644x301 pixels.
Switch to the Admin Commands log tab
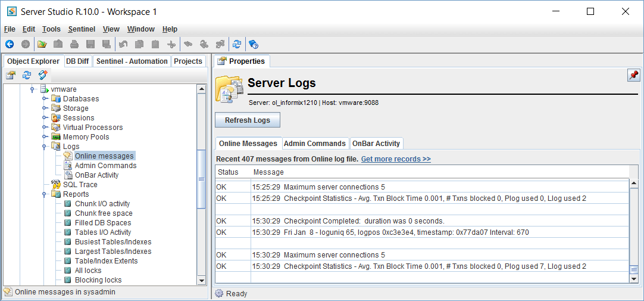314,144
